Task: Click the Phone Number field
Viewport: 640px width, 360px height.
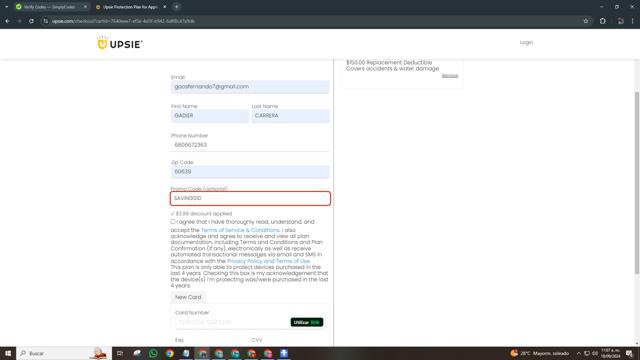Action: [x=250, y=145]
